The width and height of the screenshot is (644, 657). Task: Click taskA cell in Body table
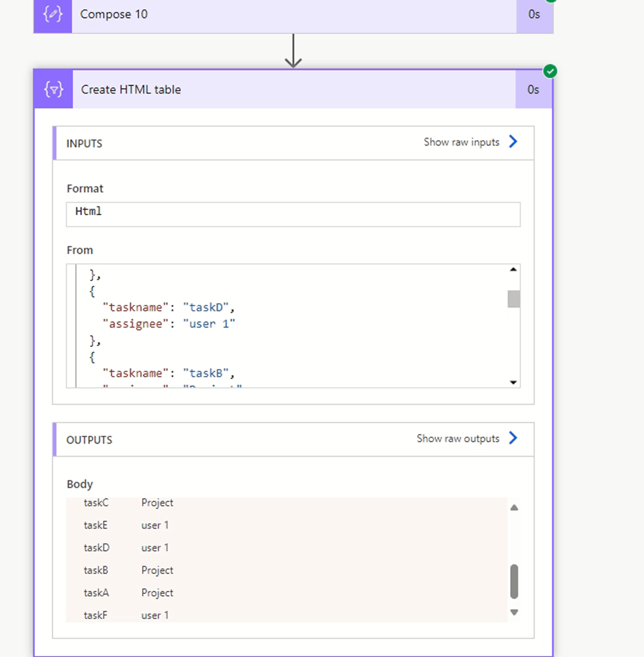(96, 593)
